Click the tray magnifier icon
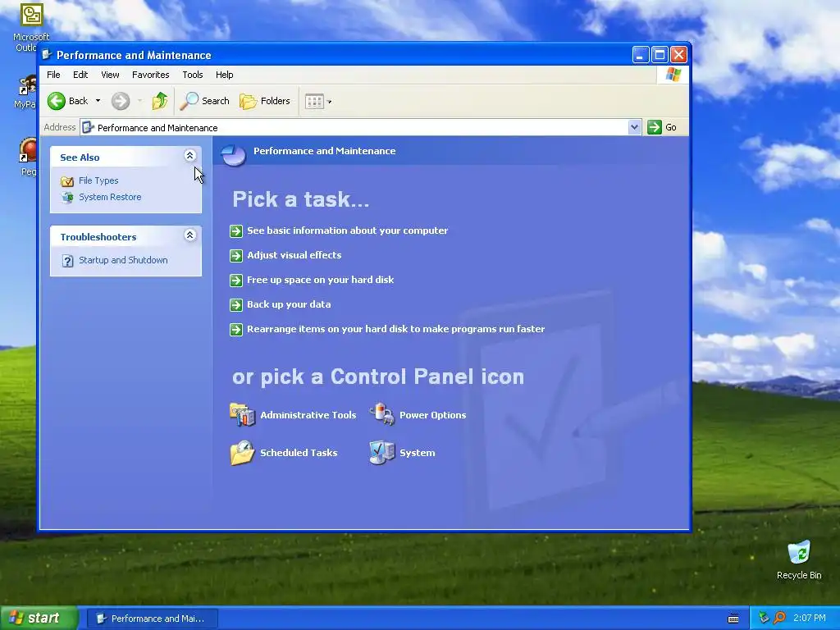Image resolution: width=840 pixels, height=630 pixels. tap(779, 619)
